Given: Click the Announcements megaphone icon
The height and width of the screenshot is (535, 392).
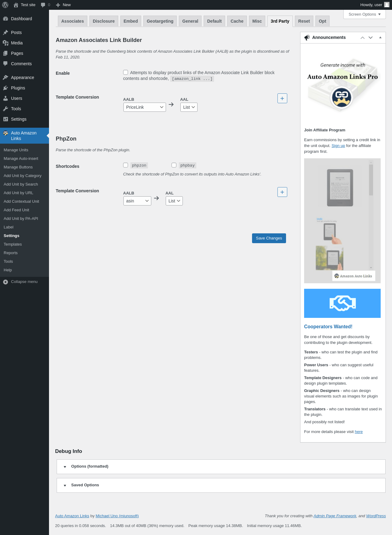Looking at the screenshot, I should pos(307,38).
